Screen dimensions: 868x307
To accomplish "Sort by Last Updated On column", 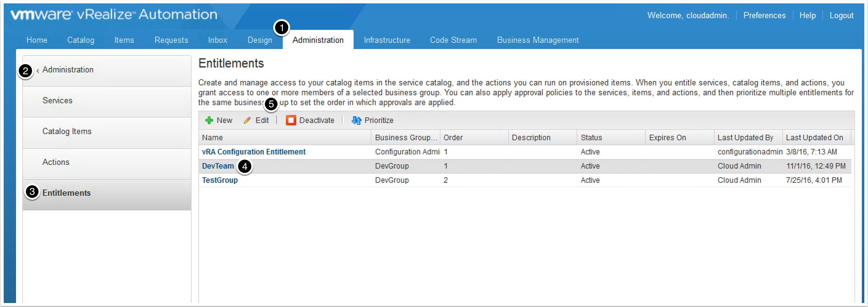I will pos(814,138).
